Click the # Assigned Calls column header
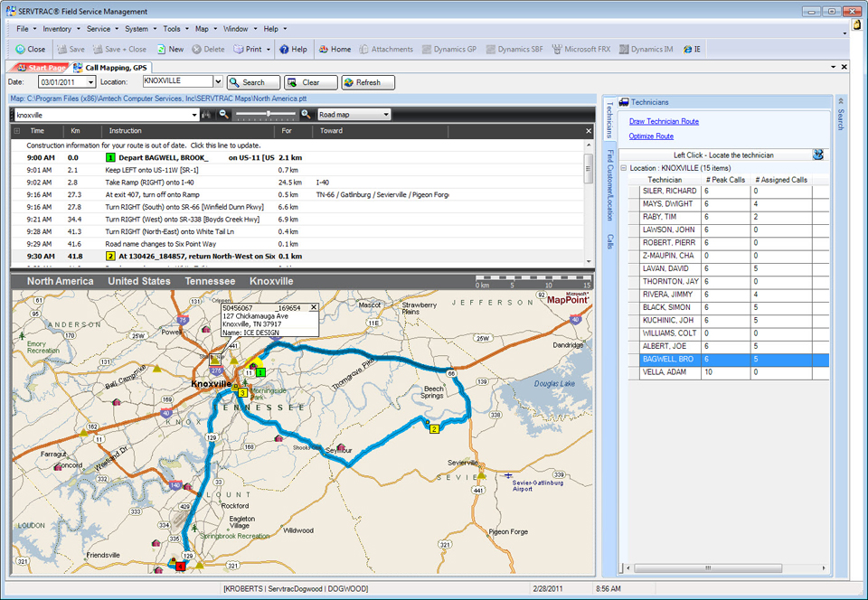Screen dimensions: 868x600 point(781,180)
